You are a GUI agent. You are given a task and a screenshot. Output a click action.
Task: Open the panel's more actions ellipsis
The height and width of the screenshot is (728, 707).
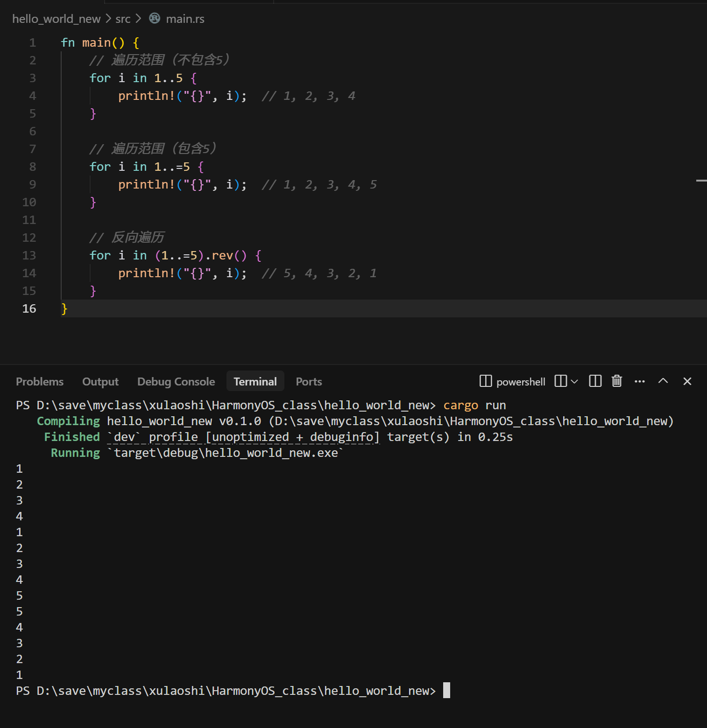(x=640, y=381)
